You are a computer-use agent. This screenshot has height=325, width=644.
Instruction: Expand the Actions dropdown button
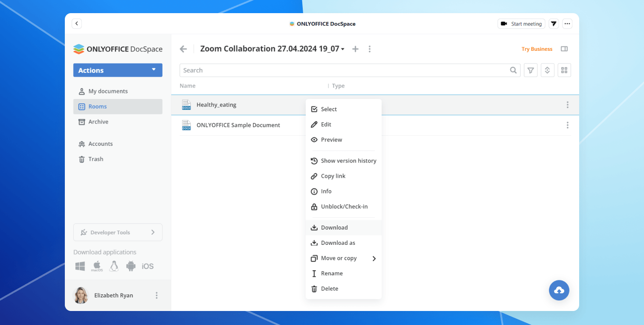117,70
